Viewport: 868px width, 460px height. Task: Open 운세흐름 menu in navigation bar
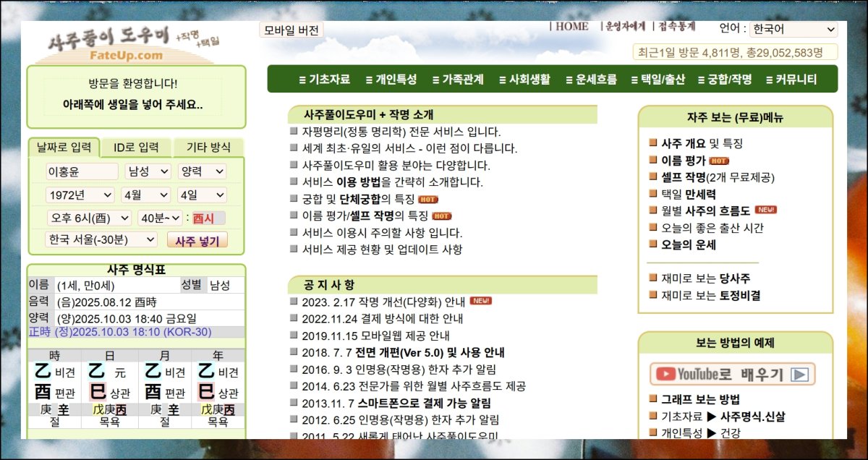(x=592, y=80)
